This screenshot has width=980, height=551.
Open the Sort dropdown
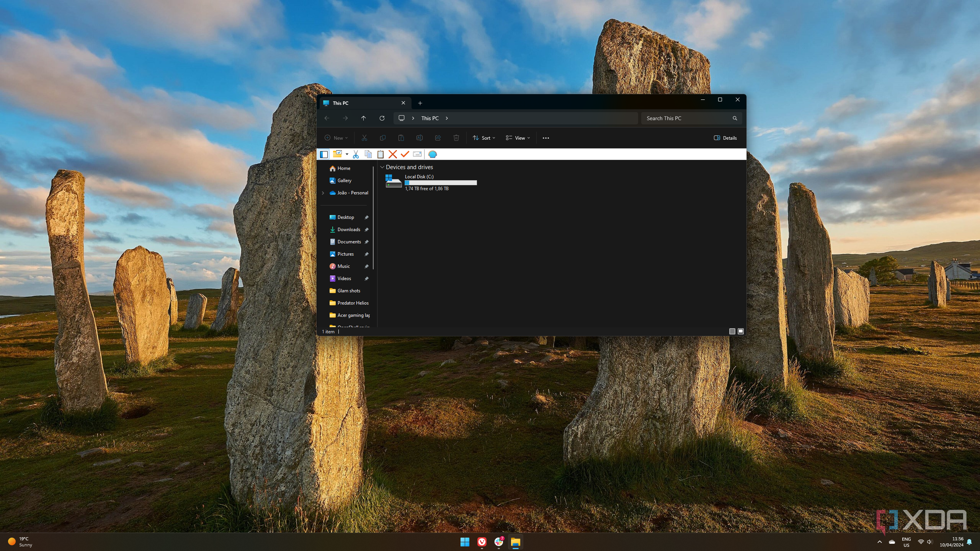(x=483, y=138)
